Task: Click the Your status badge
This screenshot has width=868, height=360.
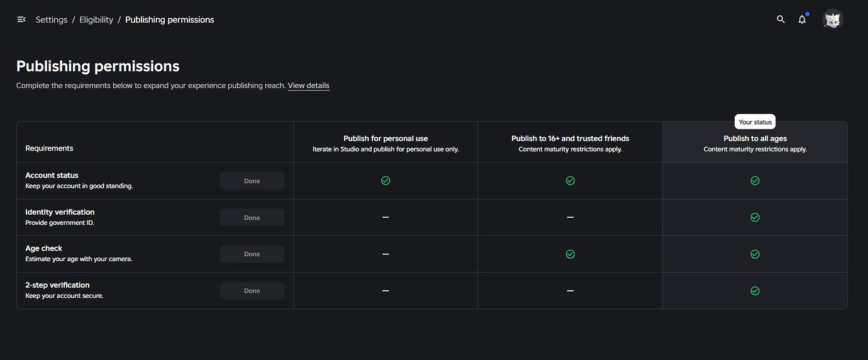Action: click(755, 122)
